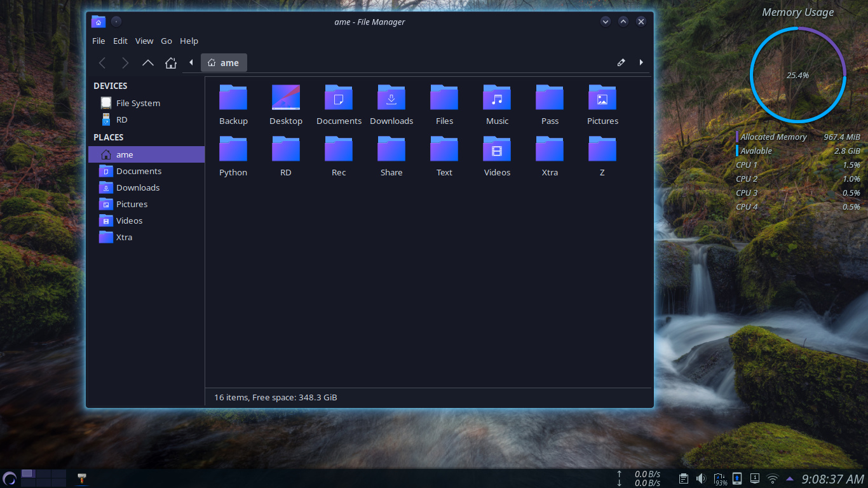Click the clock showing 9:08:37 AM
The image size is (868, 488).
point(832,478)
